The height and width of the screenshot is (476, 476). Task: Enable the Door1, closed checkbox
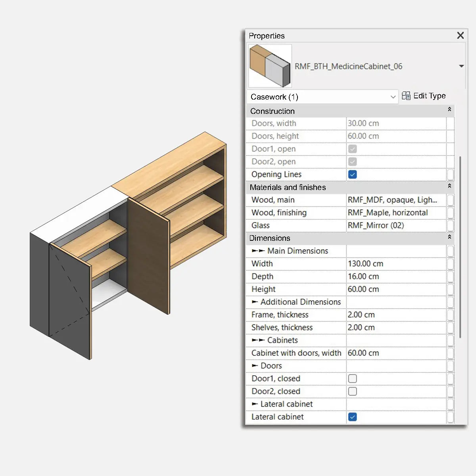coord(352,378)
